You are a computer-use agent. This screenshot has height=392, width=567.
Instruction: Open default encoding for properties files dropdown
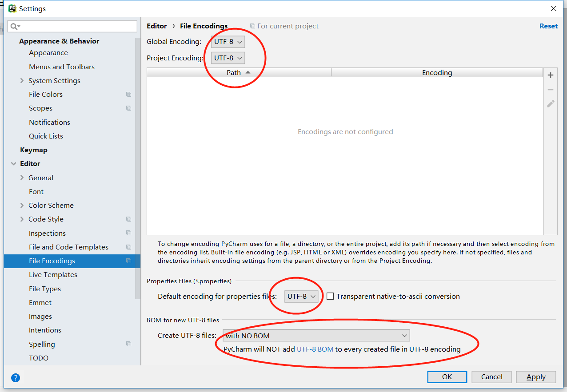tap(302, 296)
